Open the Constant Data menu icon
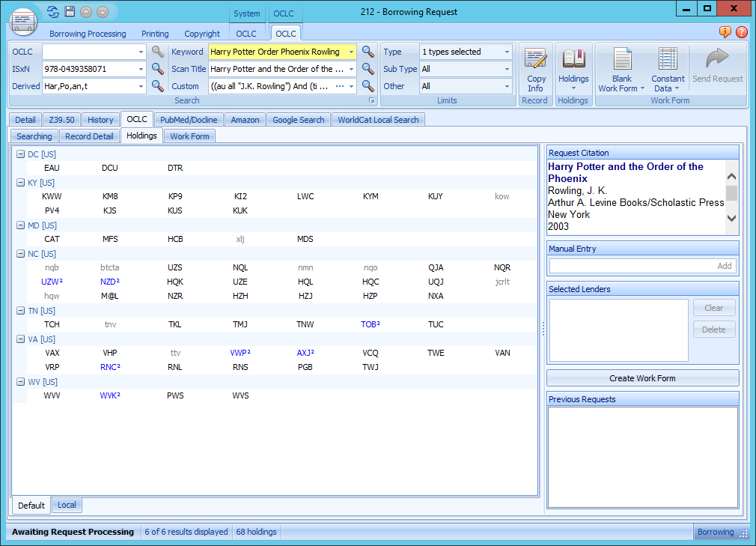Viewport: 756px width, 546px height. 668,60
